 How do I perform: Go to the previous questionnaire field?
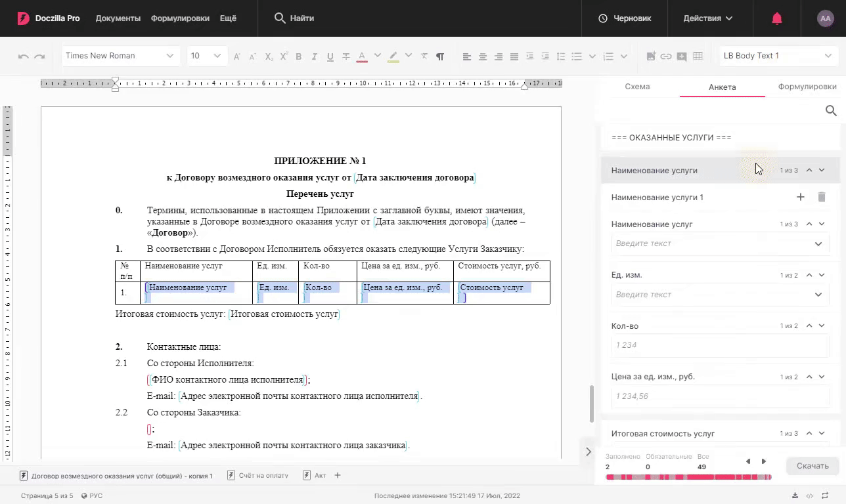pyautogui.click(x=748, y=461)
